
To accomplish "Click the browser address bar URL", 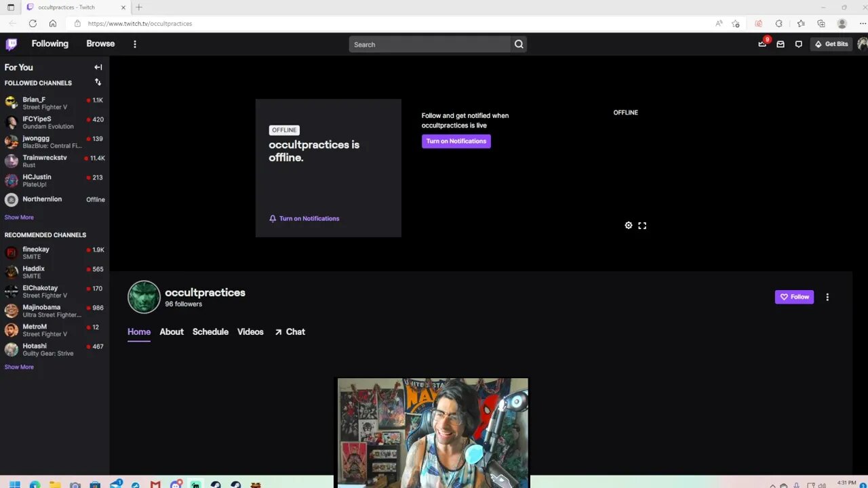I will tap(140, 24).
